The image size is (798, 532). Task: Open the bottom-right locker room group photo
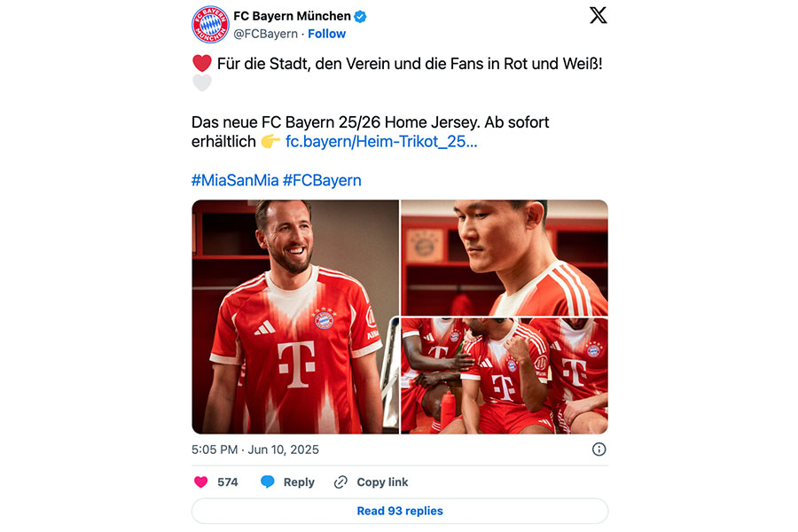point(505,376)
